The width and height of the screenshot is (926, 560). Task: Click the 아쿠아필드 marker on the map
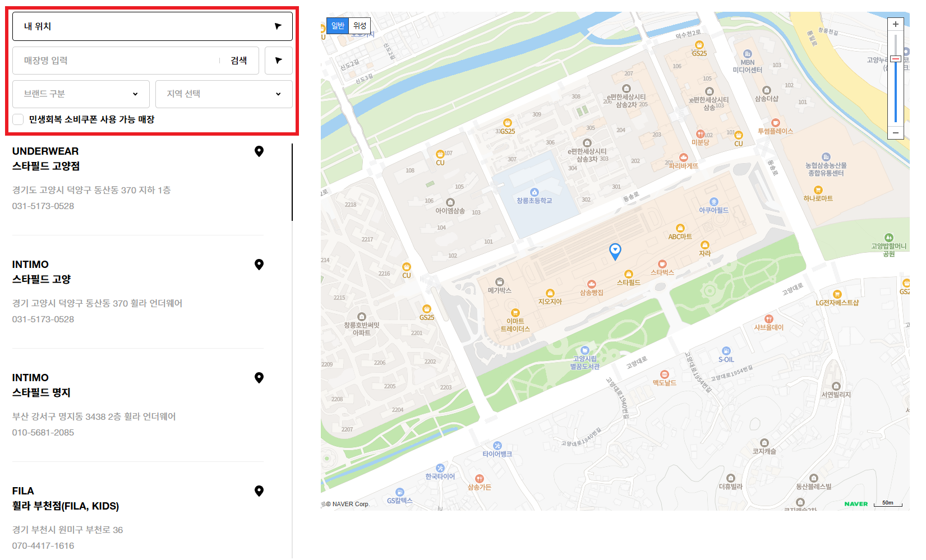[714, 202]
